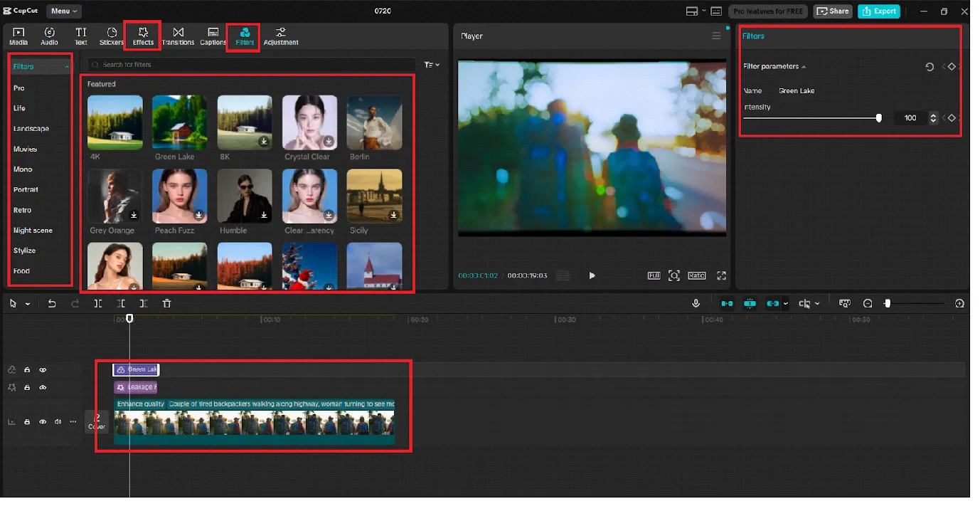This screenshot has width=980, height=516.
Task: Enter fullscreen preview in the player
Action: pyautogui.click(x=721, y=275)
